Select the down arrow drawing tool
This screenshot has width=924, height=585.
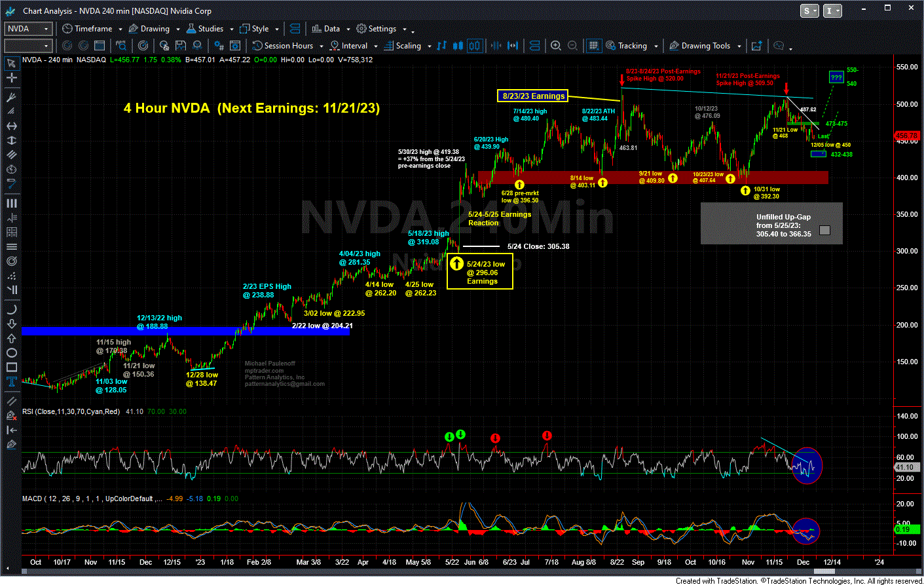tap(11, 324)
